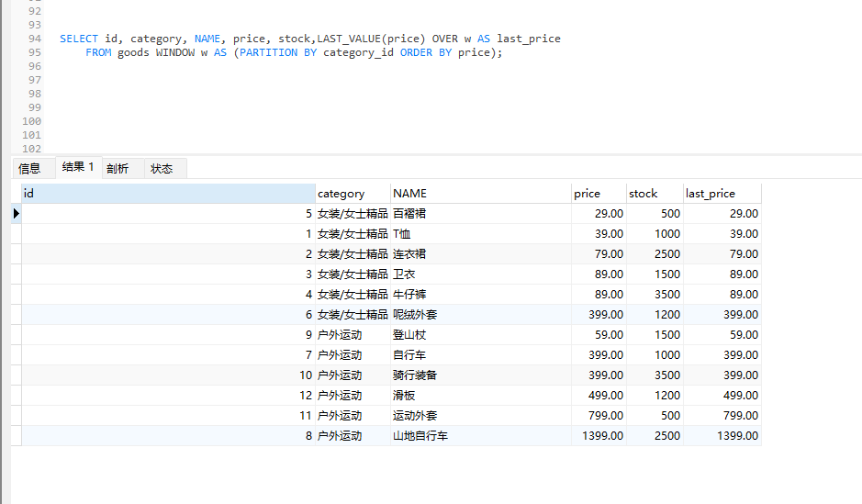Click stock cell 1200 in 呢绒外套 row
Viewport: 862px width, 504px height.
pyautogui.click(x=655, y=314)
